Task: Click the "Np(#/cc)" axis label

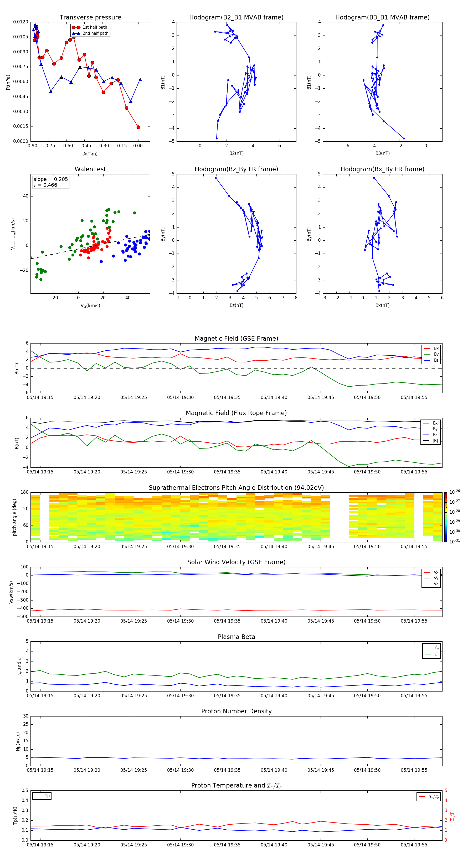Action: coord(18,741)
